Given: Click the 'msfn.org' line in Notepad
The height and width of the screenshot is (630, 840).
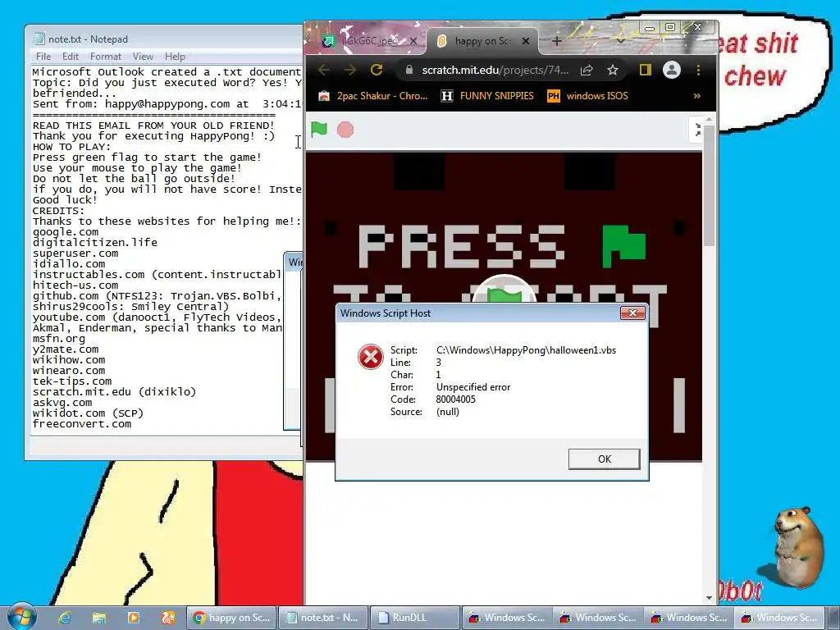Looking at the screenshot, I should click(58, 339).
